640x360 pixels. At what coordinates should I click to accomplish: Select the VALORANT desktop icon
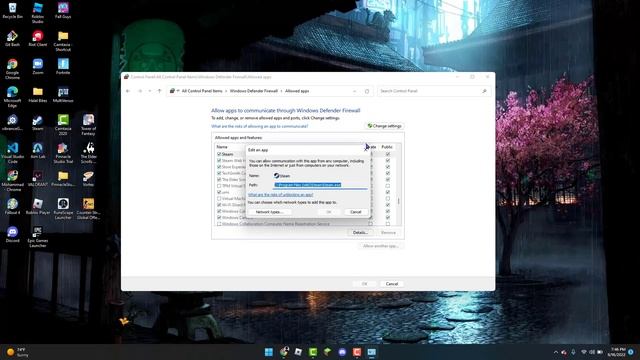point(38,179)
